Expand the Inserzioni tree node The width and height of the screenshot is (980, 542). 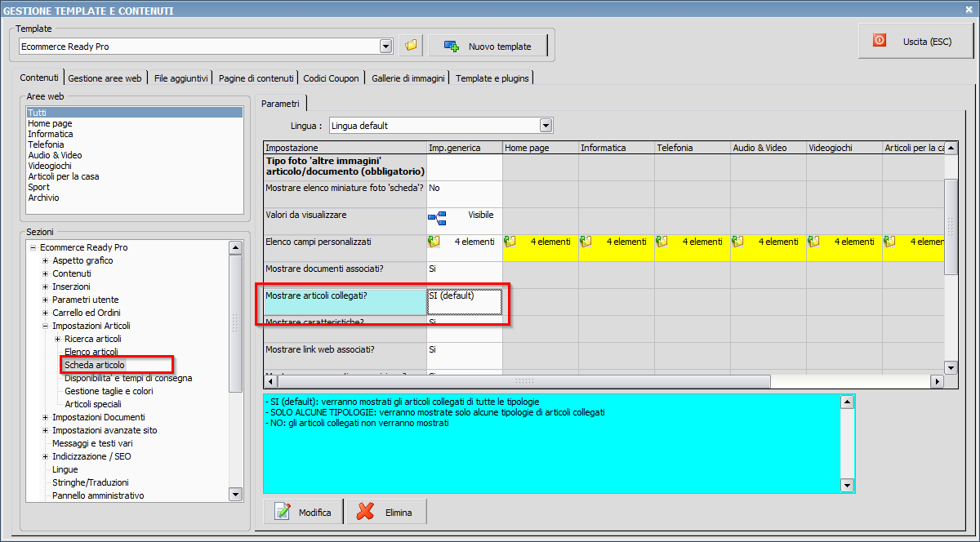(46, 287)
